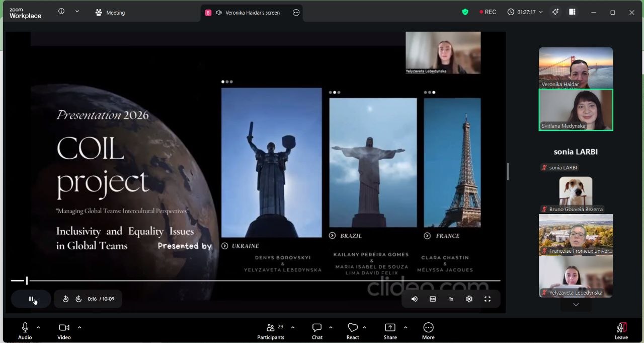Enter fullscreen mode in video player
Viewport: 644px width, 343px height.
(487, 299)
